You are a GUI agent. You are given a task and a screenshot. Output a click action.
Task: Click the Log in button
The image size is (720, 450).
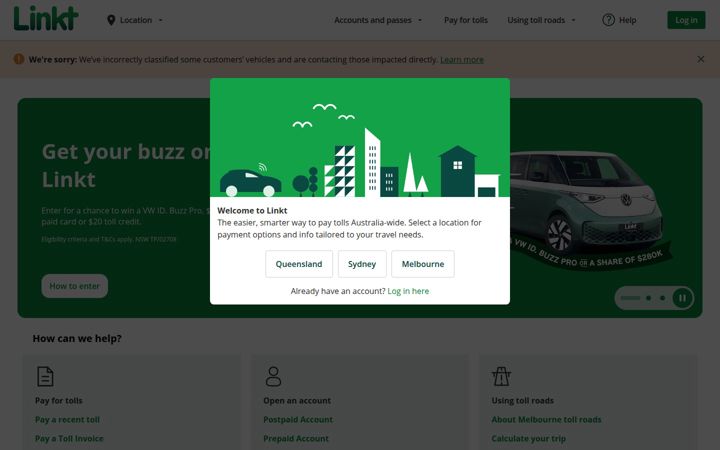tap(686, 20)
